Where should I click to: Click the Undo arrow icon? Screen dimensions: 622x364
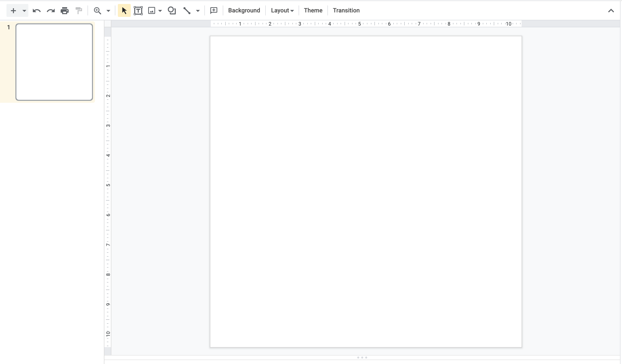pyautogui.click(x=37, y=11)
